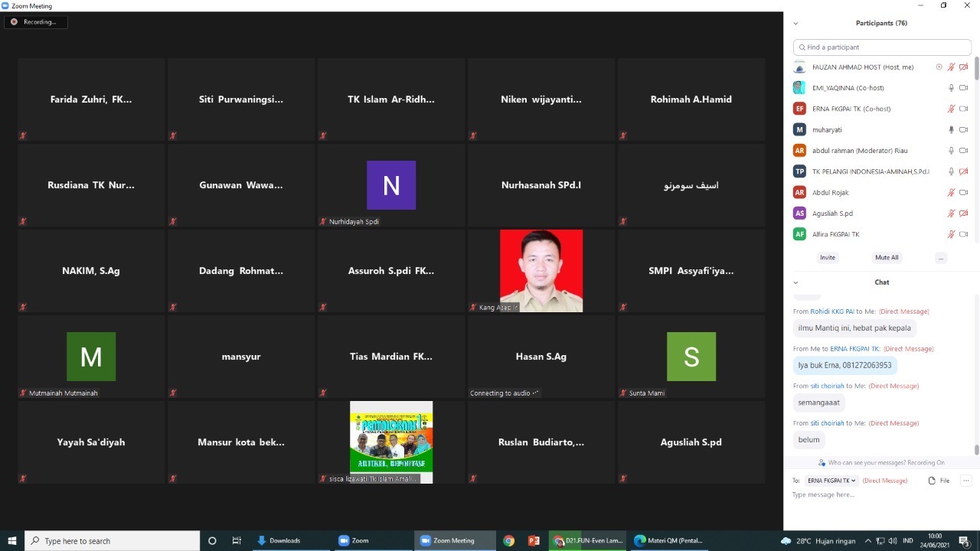The image size is (980, 551).
Task: Click FAUZAN AHMAD HOST's muted microphone icon
Action: click(x=951, y=67)
